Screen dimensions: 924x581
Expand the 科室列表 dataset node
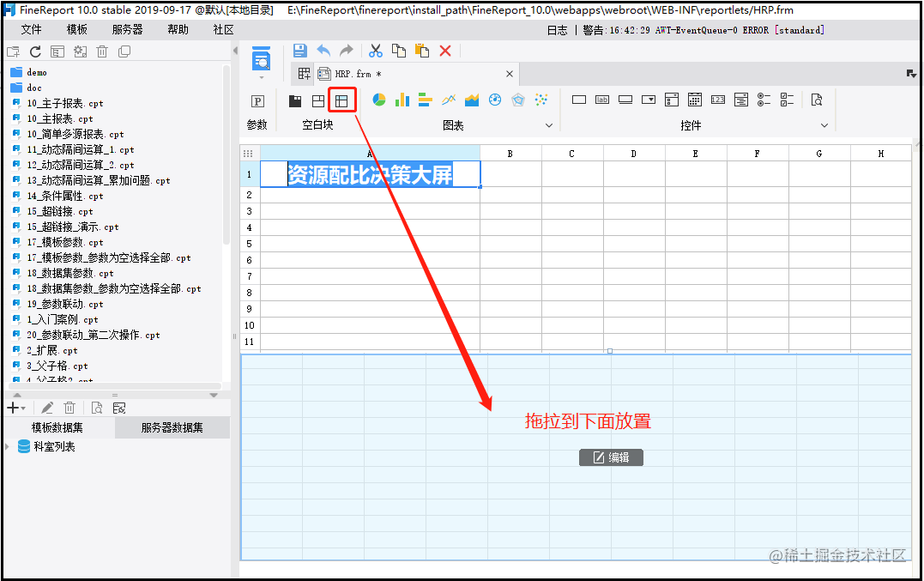(x=7, y=446)
